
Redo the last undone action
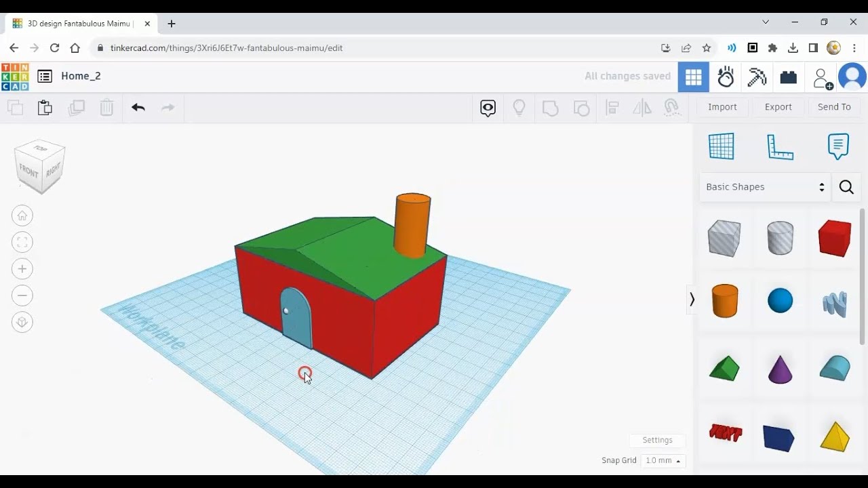click(167, 107)
